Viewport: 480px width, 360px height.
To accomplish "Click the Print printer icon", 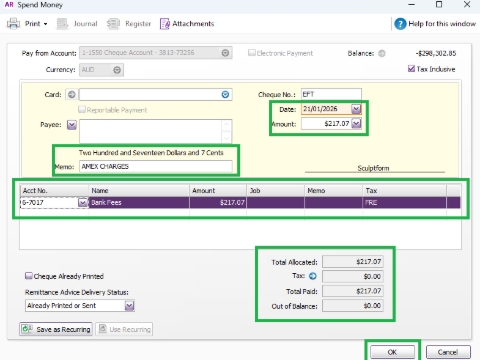I will pos(13,24).
